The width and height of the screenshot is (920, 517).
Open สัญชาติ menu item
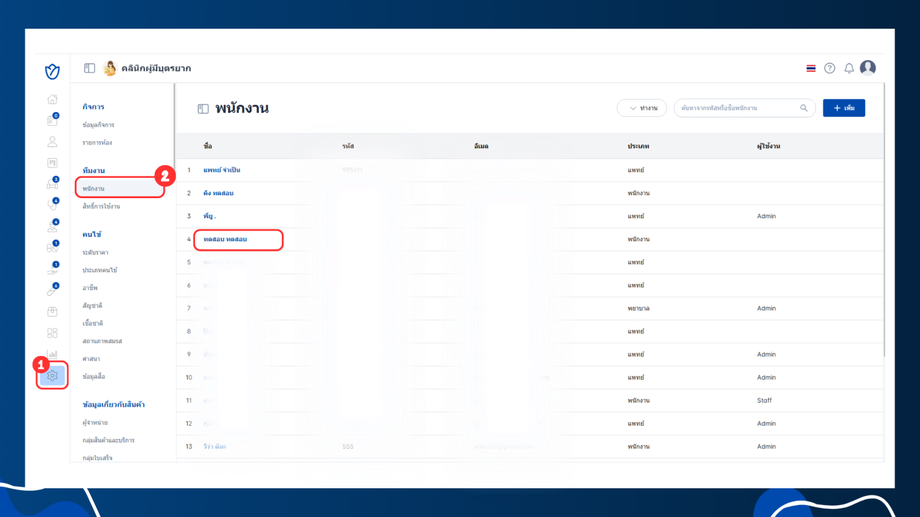92,306
